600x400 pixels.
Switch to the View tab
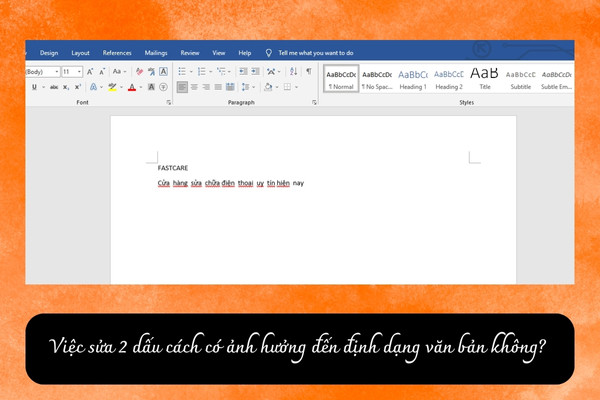click(x=219, y=53)
